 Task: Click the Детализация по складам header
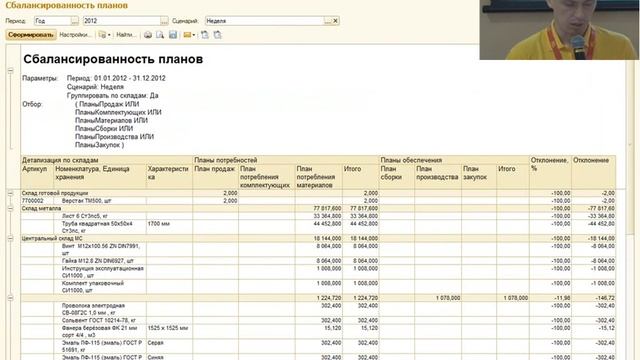[x=106, y=160]
